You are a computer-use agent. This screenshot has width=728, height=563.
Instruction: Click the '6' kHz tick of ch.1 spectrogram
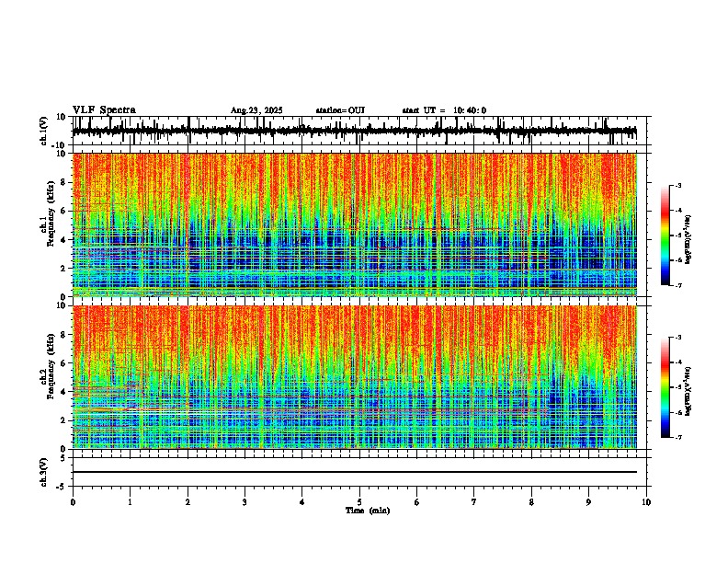64,211
